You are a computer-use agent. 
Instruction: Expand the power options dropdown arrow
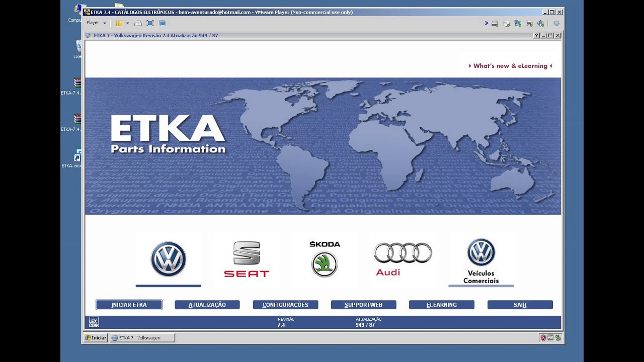tap(127, 23)
